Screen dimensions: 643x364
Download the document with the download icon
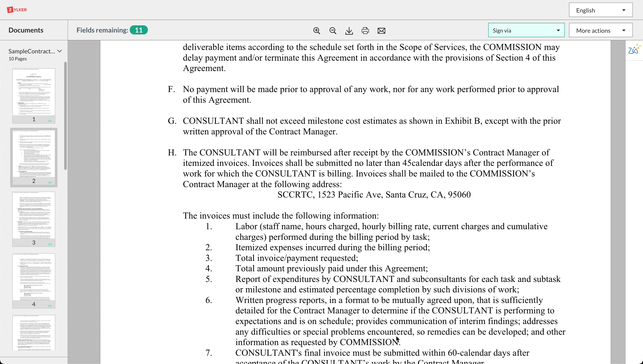349,31
